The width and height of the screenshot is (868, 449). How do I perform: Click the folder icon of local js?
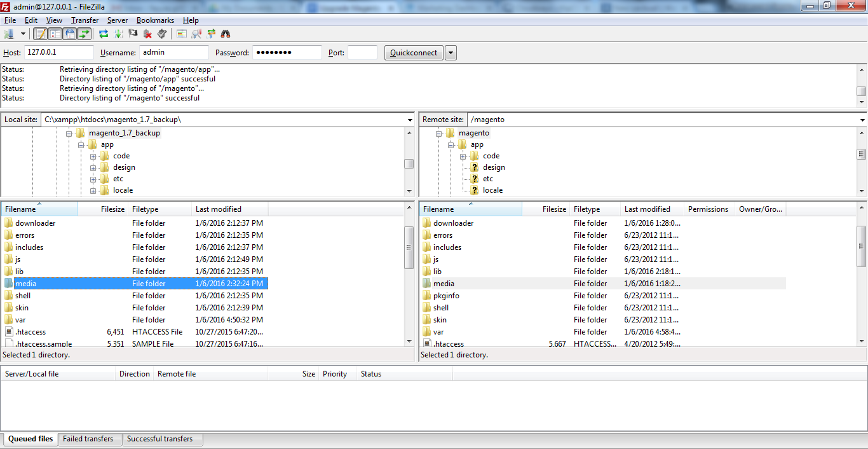point(8,259)
